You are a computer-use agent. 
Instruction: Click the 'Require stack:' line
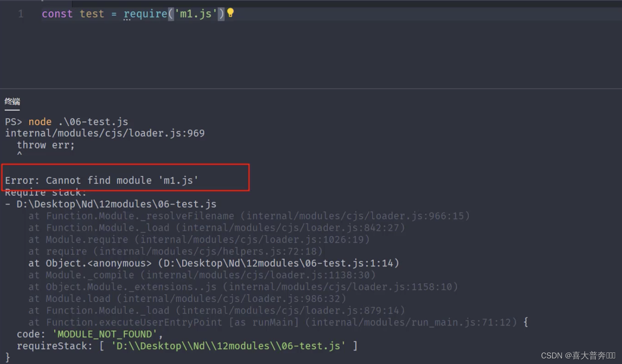pos(46,192)
